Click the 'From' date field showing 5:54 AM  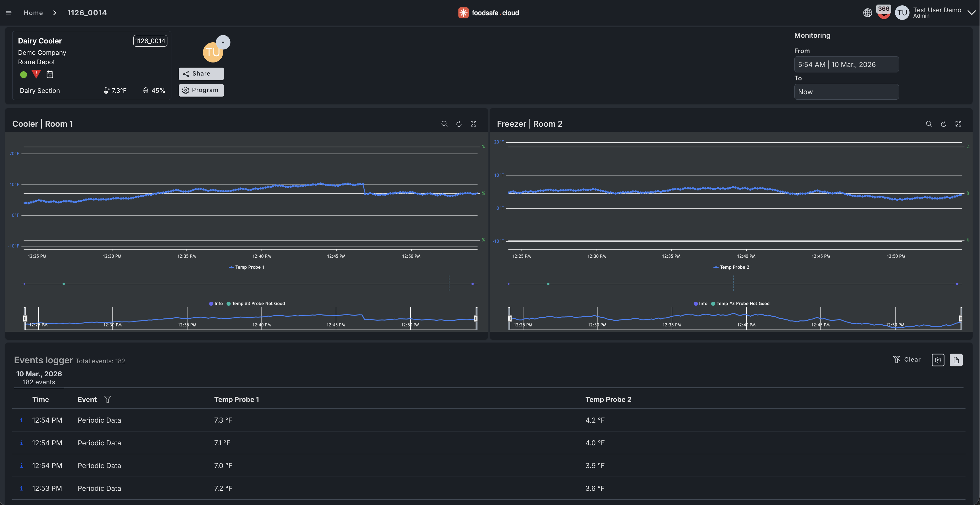(x=846, y=64)
